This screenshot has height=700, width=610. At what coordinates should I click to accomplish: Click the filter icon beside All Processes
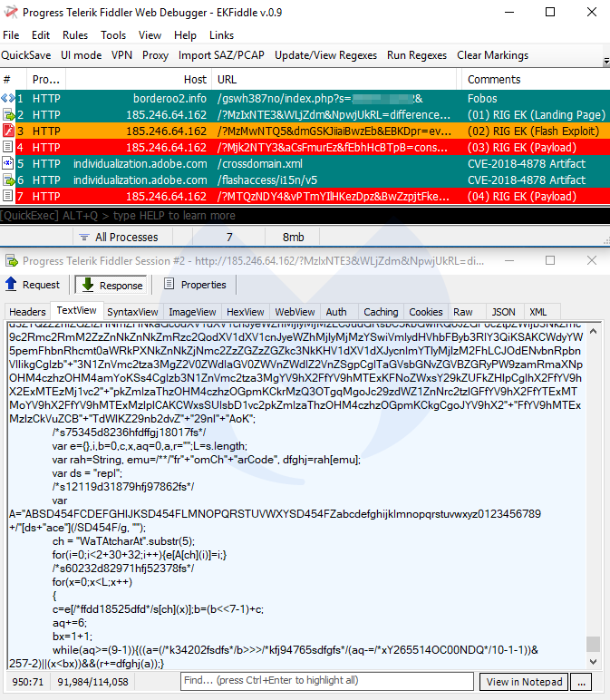[84, 237]
